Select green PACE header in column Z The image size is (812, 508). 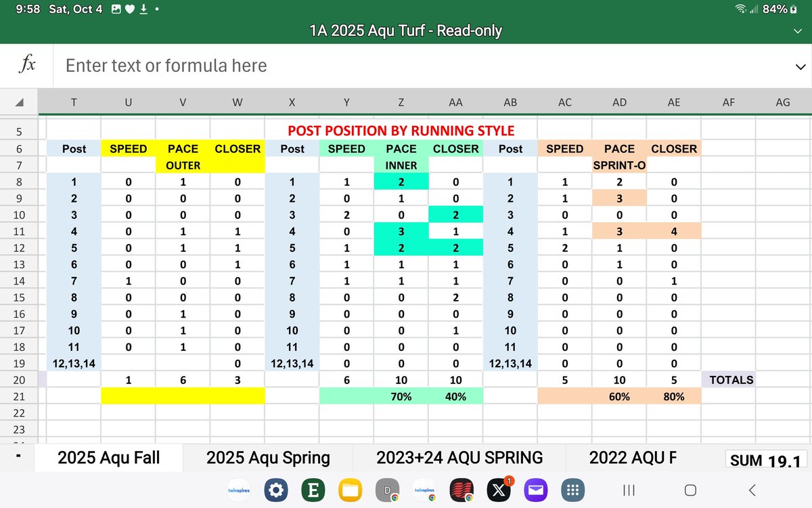[x=401, y=149]
